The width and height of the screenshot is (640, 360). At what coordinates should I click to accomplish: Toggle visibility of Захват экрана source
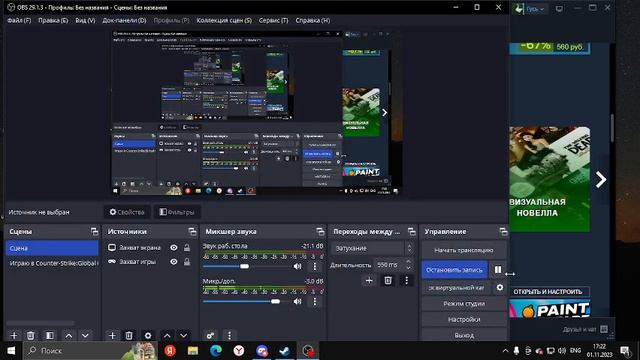pyautogui.click(x=174, y=248)
